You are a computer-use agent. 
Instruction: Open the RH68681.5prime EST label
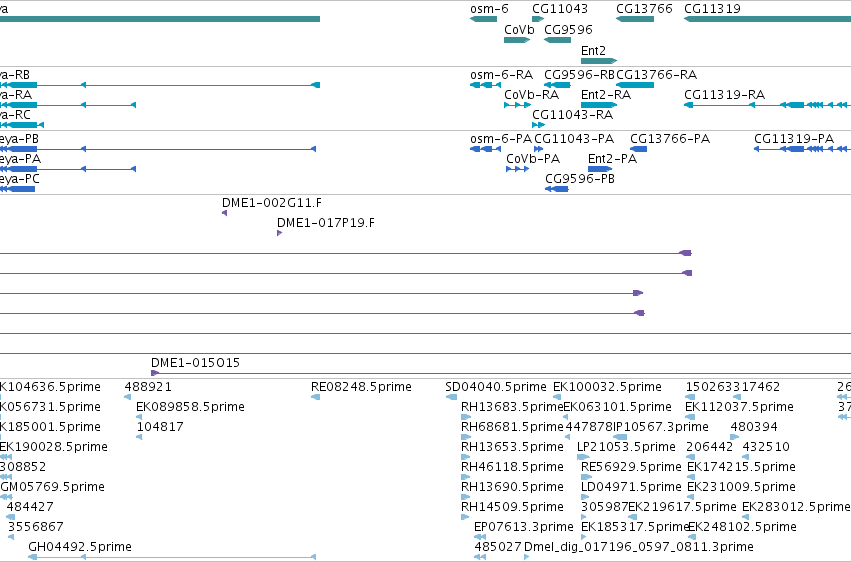coord(512,427)
